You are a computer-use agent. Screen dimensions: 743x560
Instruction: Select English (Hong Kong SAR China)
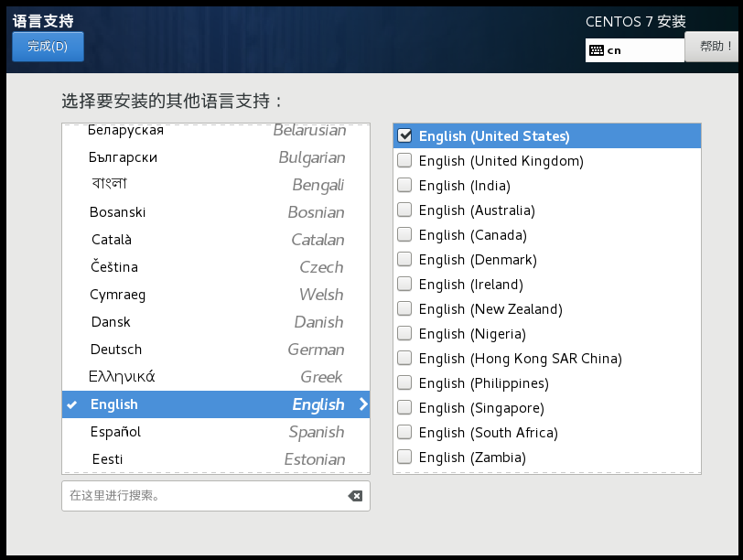pyautogui.click(x=404, y=358)
